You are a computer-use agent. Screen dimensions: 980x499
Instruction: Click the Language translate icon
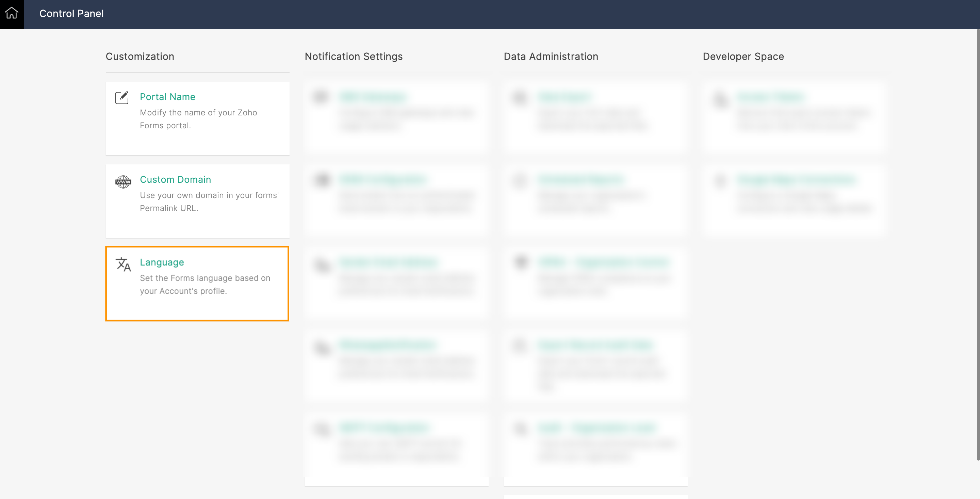[123, 264]
